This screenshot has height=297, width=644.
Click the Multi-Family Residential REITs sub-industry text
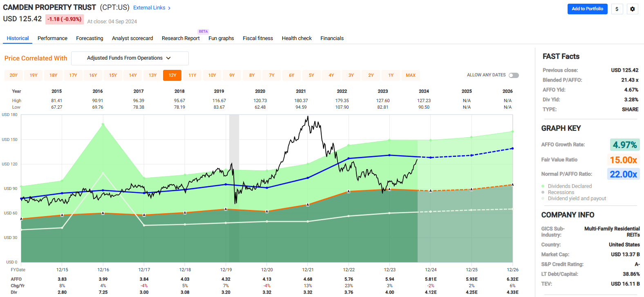click(612, 232)
